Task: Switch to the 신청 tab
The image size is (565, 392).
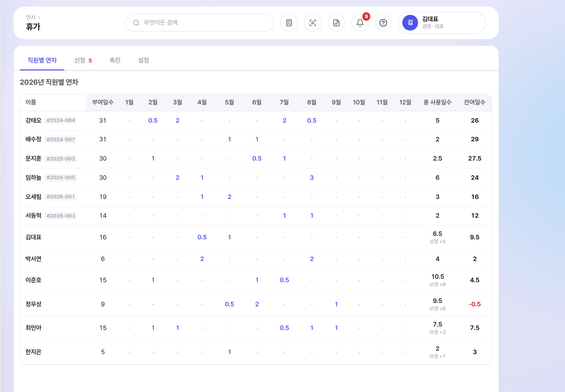Action: tap(83, 60)
